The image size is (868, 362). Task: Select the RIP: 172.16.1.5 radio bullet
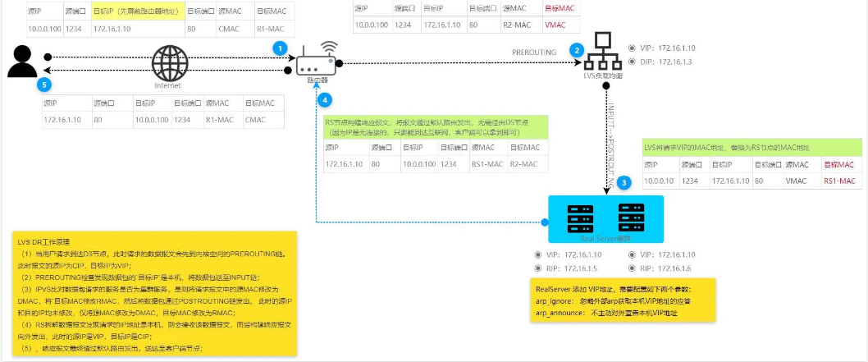click(x=537, y=268)
